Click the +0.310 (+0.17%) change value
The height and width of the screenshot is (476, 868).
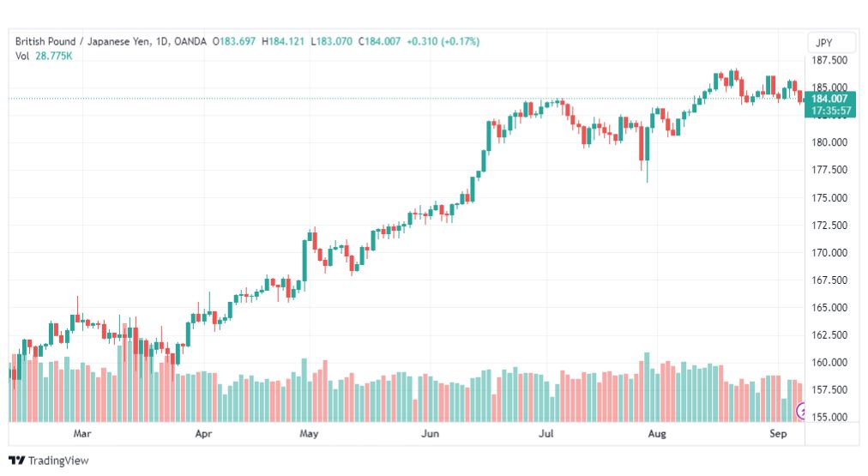point(443,41)
